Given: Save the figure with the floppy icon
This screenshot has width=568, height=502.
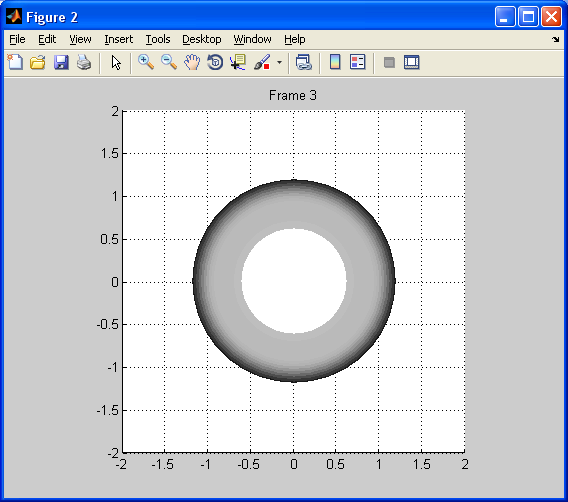Looking at the screenshot, I should pos(61,62).
